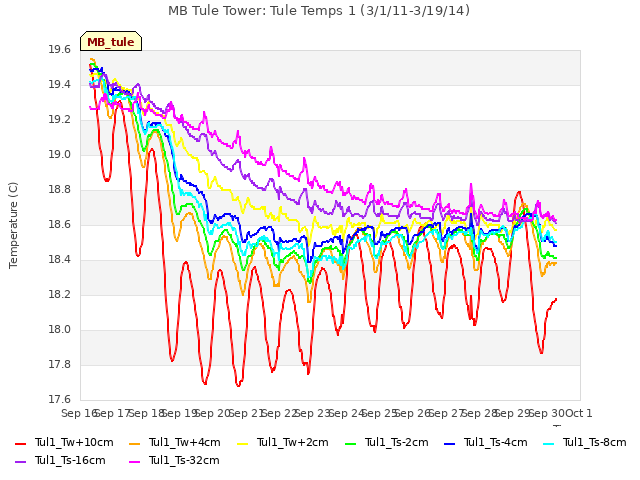
Task: Click the Sep 28 x-axis date label
Action: tap(479, 413)
